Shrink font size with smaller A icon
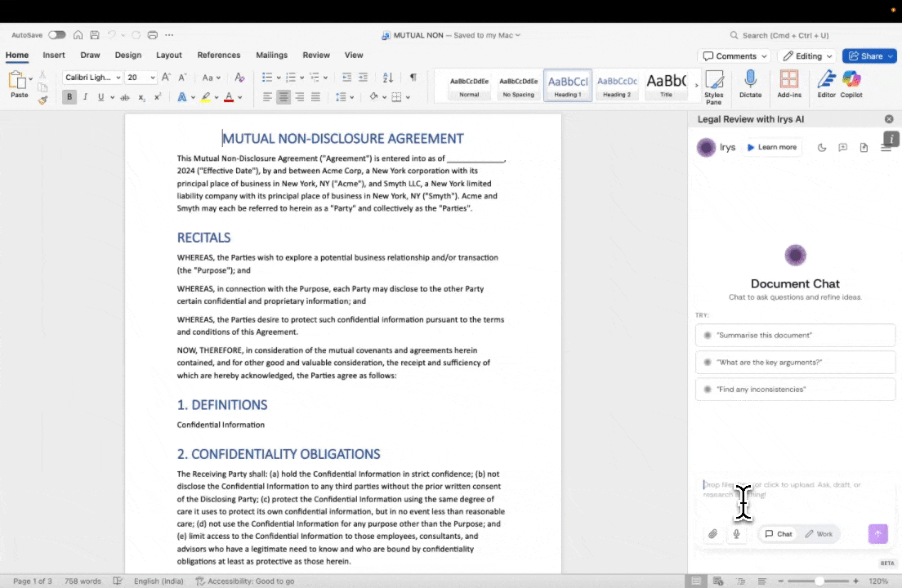The width and height of the screenshot is (902, 588). pos(182,77)
